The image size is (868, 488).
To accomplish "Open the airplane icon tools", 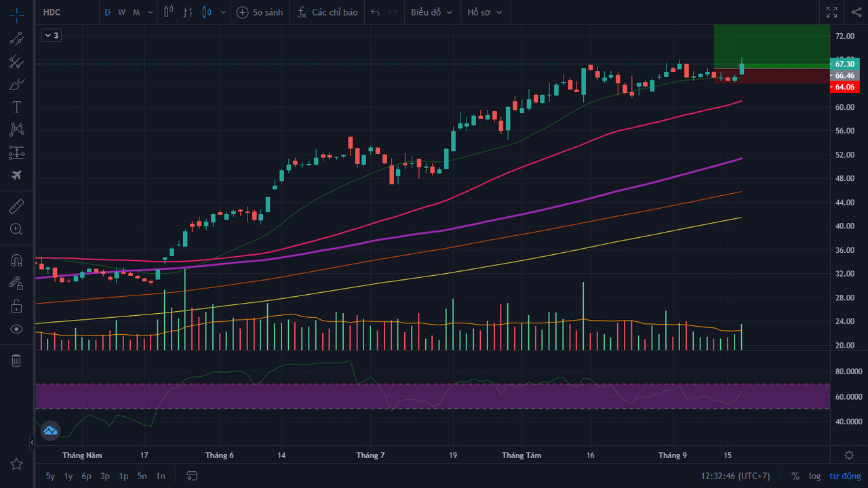I will [16, 175].
